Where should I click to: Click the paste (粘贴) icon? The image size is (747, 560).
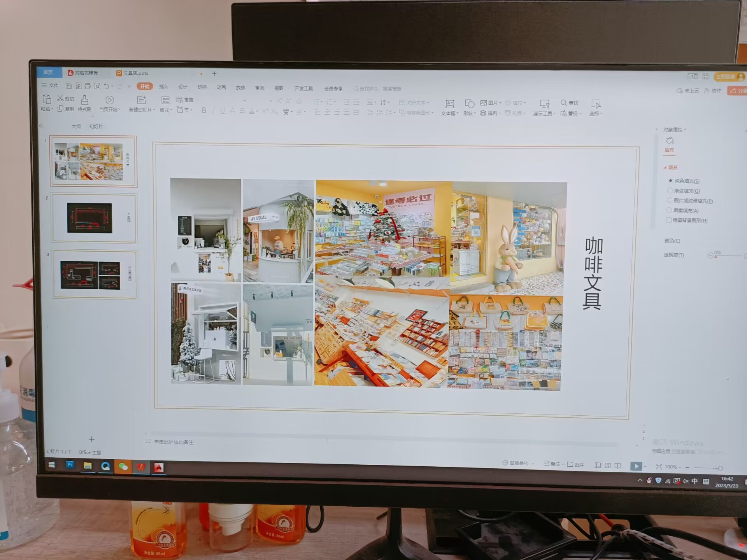pyautogui.click(x=46, y=100)
